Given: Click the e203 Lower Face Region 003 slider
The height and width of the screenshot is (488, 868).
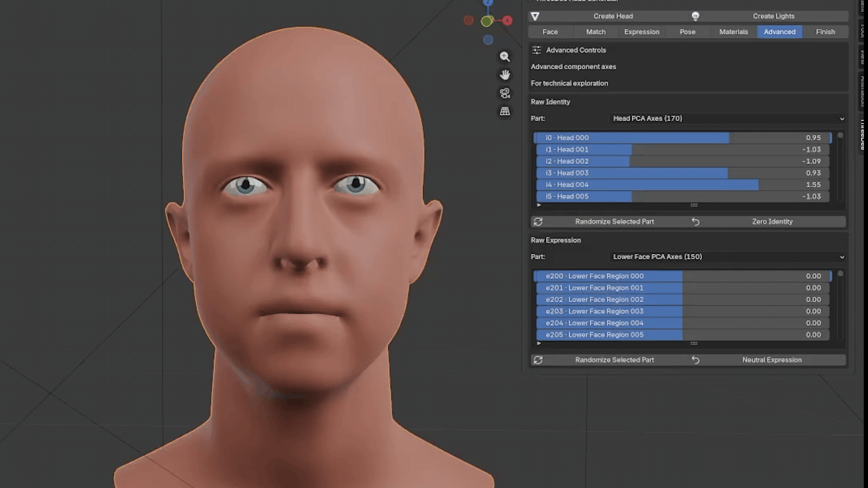Looking at the screenshot, I should click(x=683, y=311).
